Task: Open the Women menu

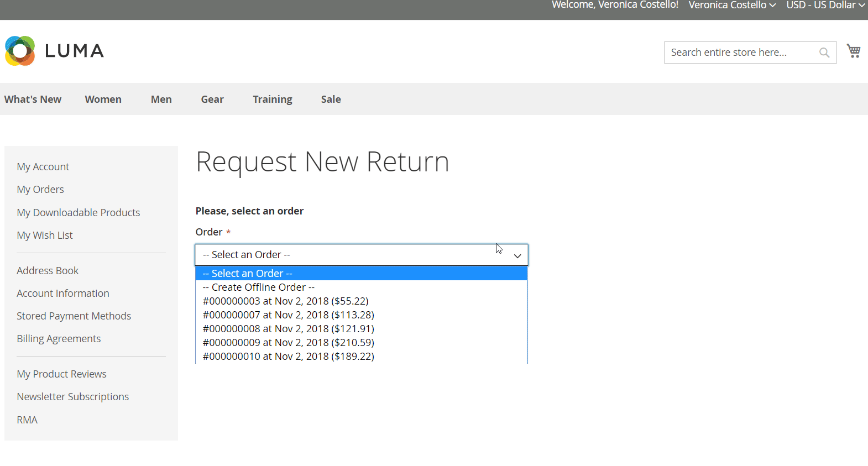Action: [x=103, y=100]
